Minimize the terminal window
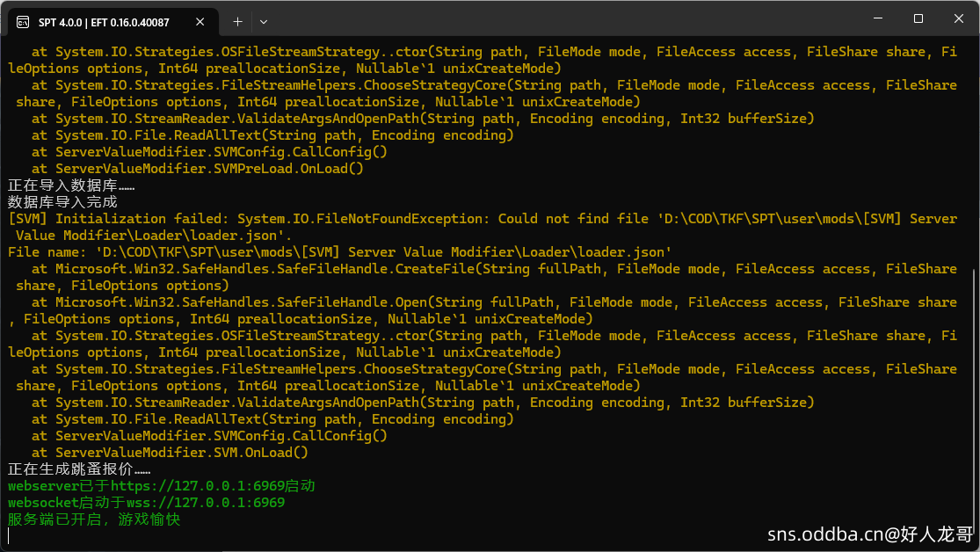 tap(877, 18)
